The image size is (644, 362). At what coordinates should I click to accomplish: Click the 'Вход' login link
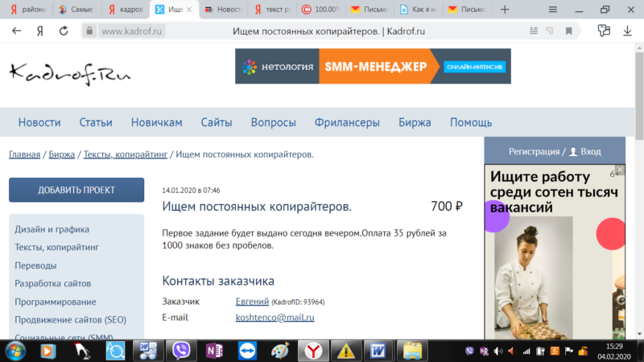tap(591, 151)
